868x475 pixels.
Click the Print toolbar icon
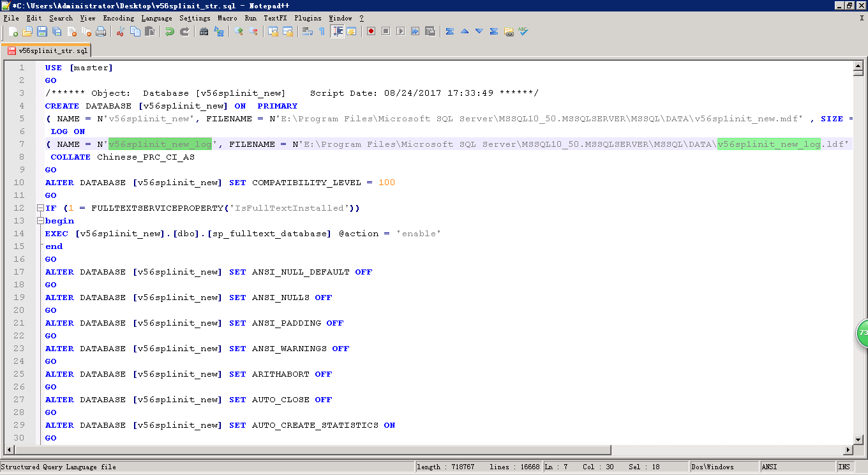coord(101,31)
